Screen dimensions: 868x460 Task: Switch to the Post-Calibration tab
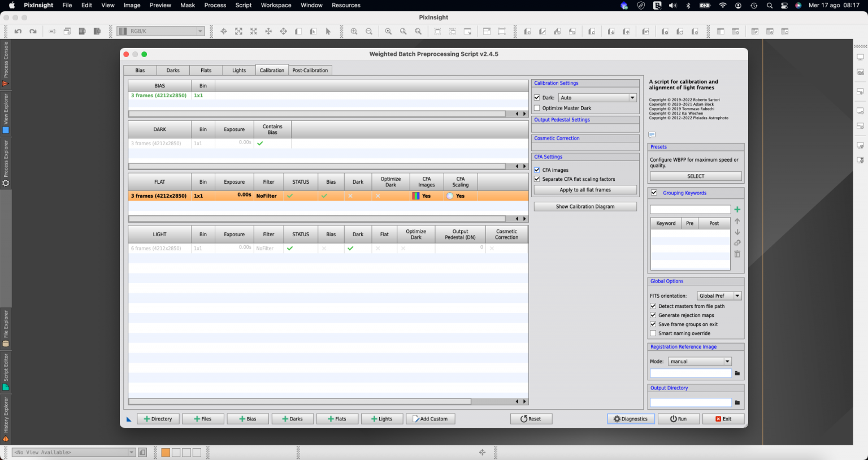309,70
